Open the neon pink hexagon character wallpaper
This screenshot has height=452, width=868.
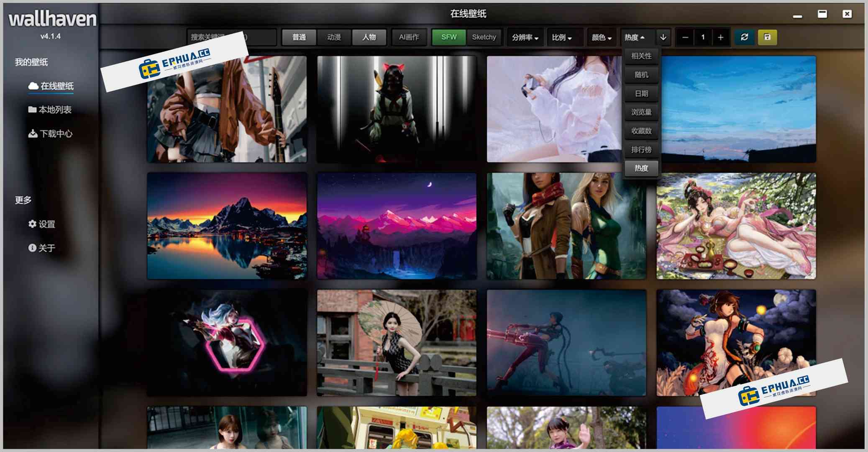227,343
